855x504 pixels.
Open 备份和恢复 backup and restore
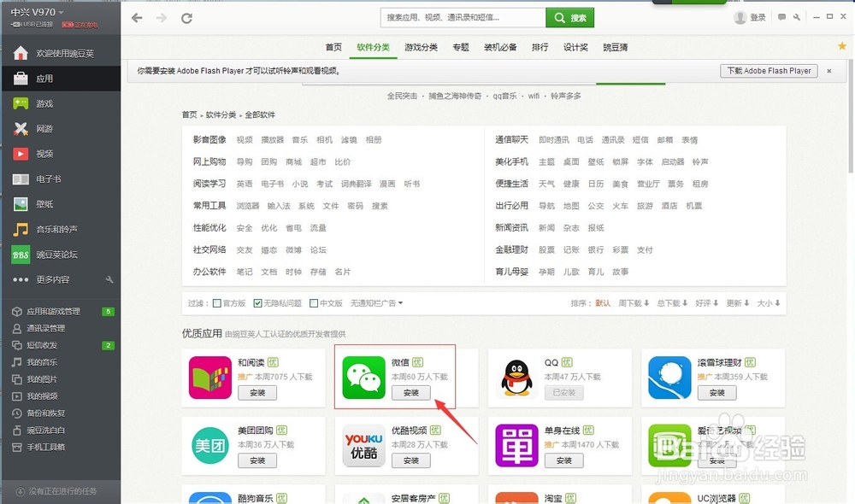(61, 413)
